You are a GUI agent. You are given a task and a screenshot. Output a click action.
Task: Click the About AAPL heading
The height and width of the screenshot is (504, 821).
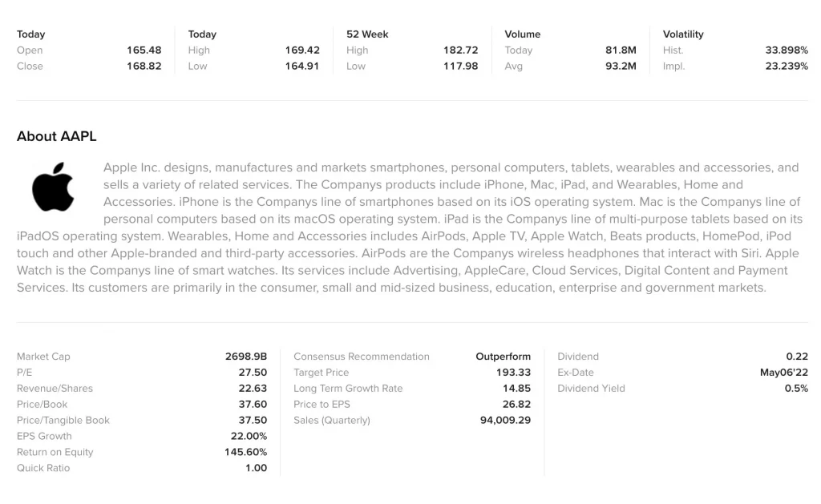(x=56, y=136)
